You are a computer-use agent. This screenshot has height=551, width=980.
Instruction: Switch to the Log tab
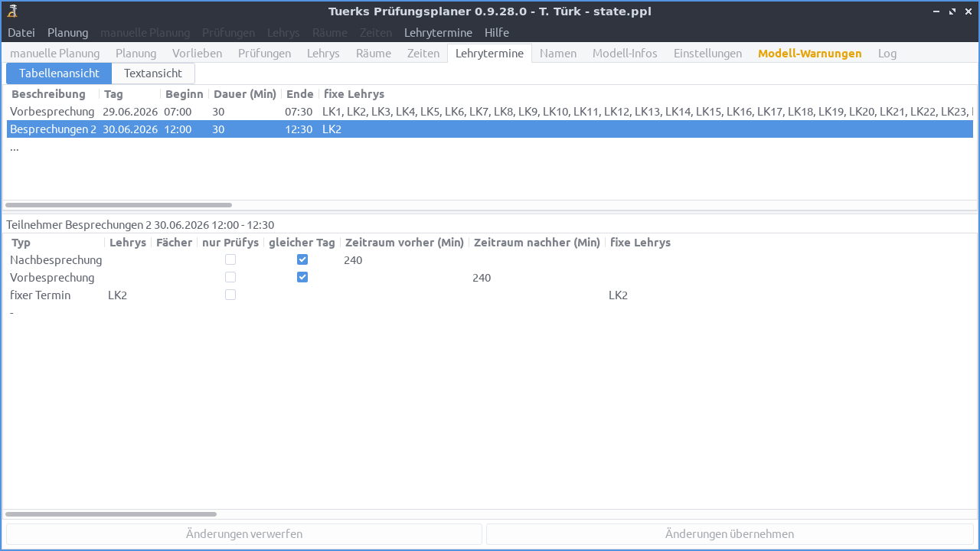(887, 53)
